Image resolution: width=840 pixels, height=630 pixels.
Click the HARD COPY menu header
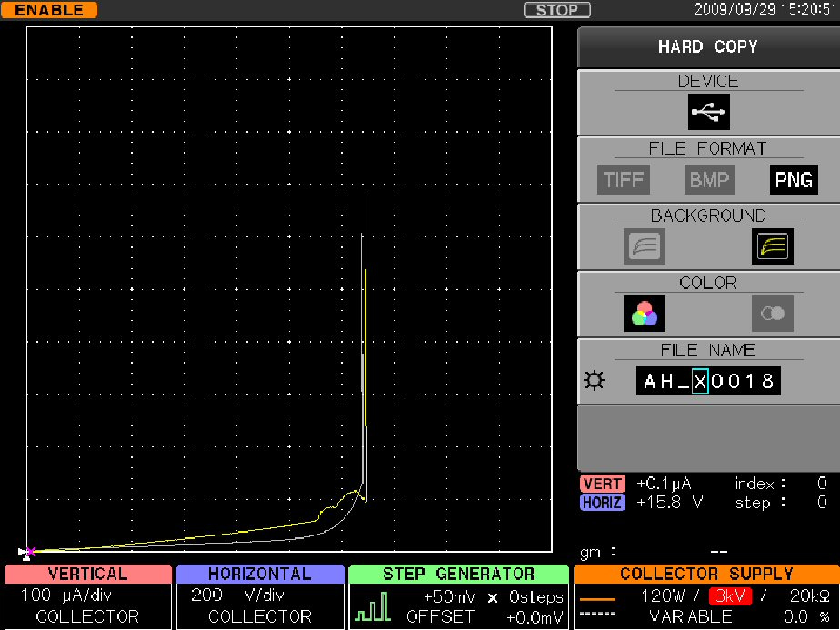708,47
